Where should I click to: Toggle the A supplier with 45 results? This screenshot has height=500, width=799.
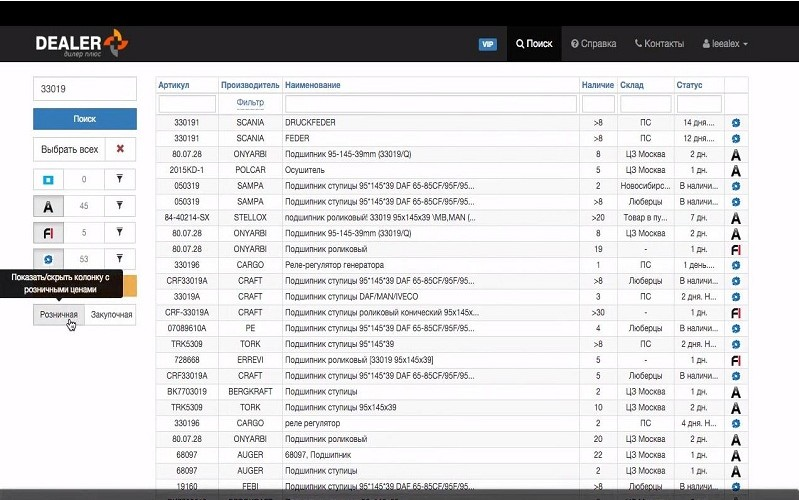pos(48,206)
